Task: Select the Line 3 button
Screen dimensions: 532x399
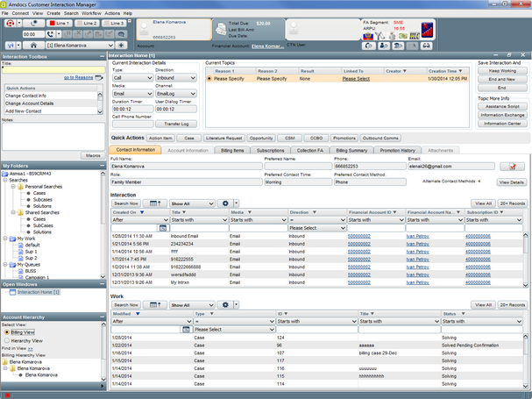Action: point(114,23)
